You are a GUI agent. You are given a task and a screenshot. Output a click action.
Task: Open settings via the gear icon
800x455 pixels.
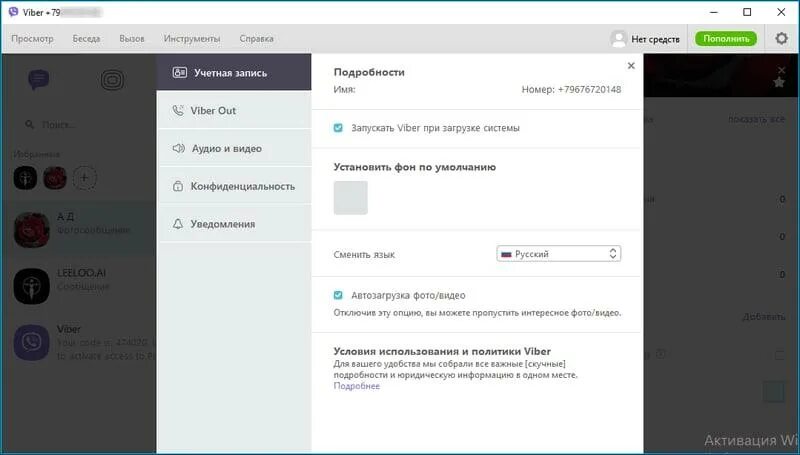click(781, 38)
